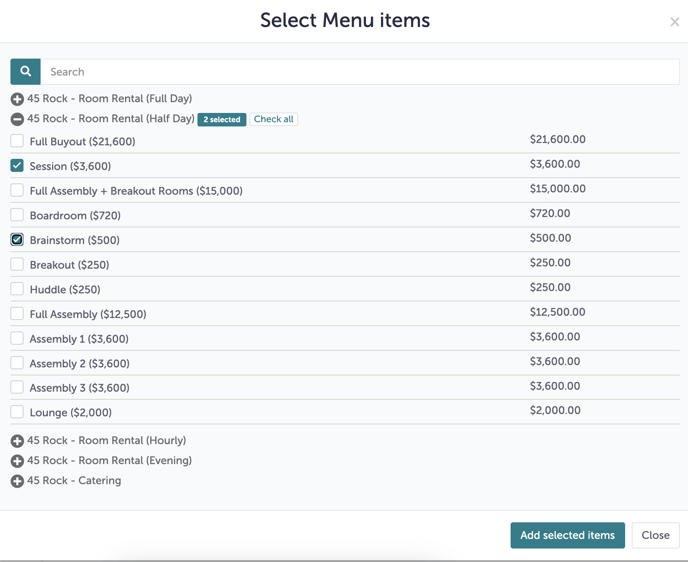Select the Assembly 2 ($3,600) checkbox

point(17,363)
